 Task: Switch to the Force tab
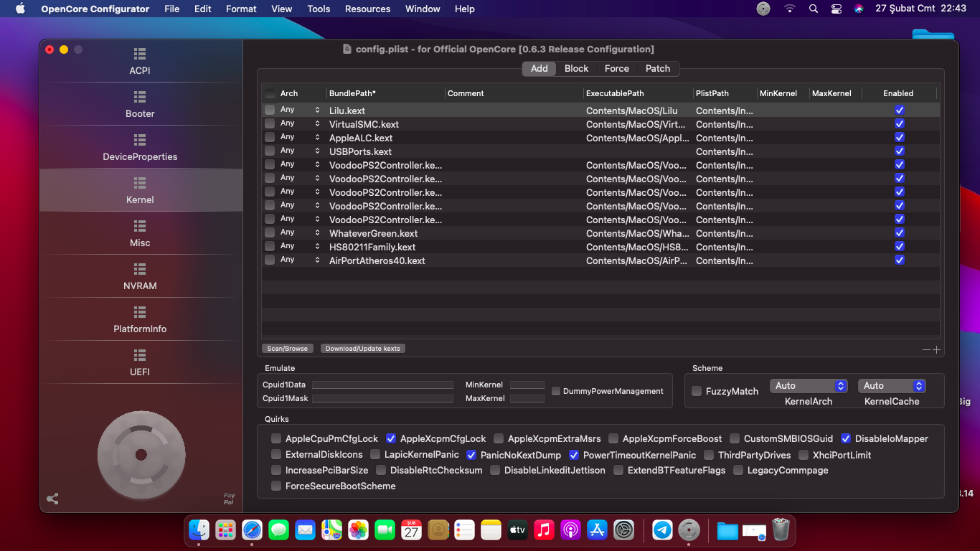[x=616, y=69]
